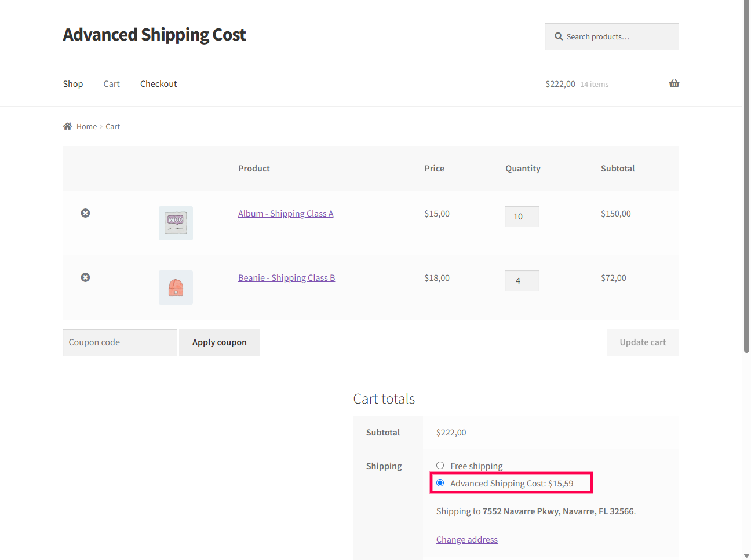
Task: Click the search magnifier icon
Action: (x=558, y=36)
